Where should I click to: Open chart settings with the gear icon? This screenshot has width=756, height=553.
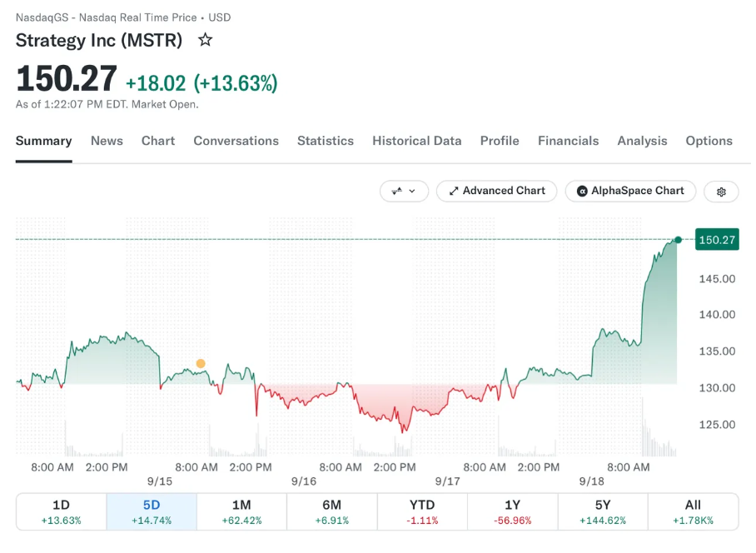pyautogui.click(x=721, y=192)
